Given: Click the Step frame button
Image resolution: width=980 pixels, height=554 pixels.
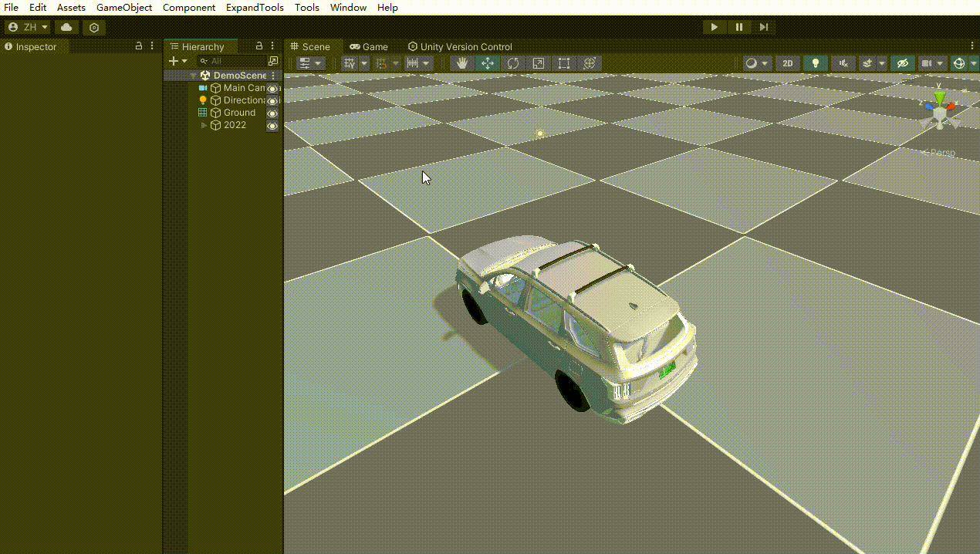Looking at the screenshot, I should pos(764,27).
